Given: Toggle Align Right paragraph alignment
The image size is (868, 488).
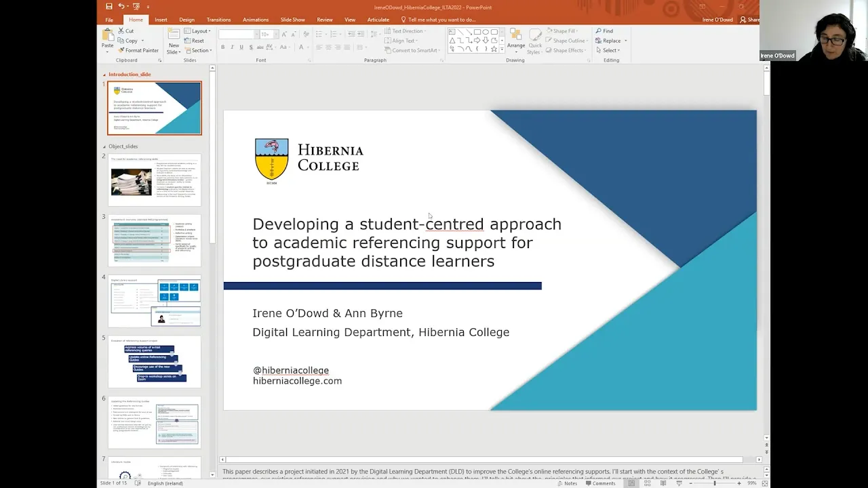Looking at the screenshot, I should pyautogui.click(x=338, y=47).
